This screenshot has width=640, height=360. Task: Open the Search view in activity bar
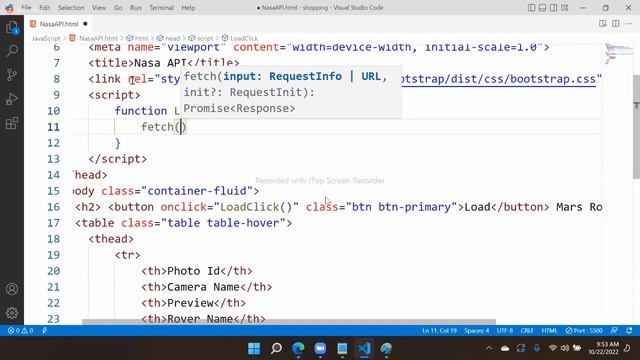coord(12,51)
